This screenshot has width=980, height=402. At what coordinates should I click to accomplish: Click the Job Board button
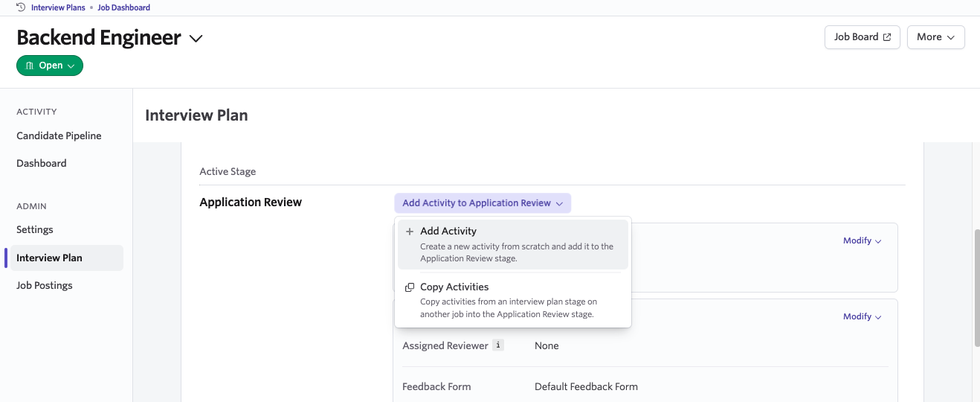(863, 37)
